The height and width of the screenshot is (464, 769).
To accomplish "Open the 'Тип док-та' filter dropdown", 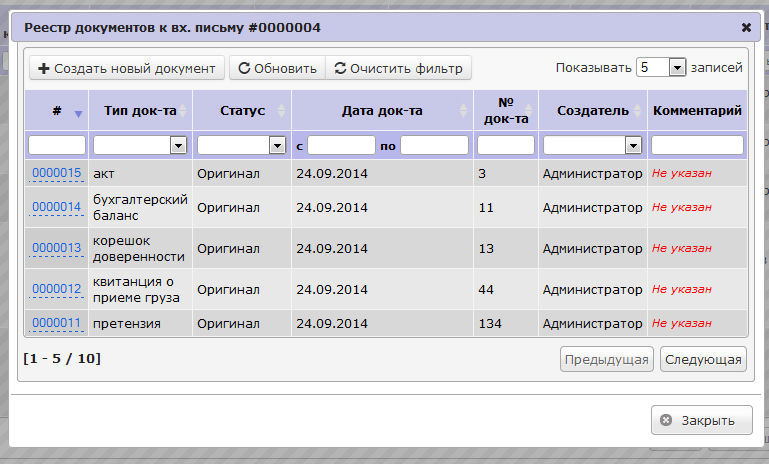I will 140,145.
